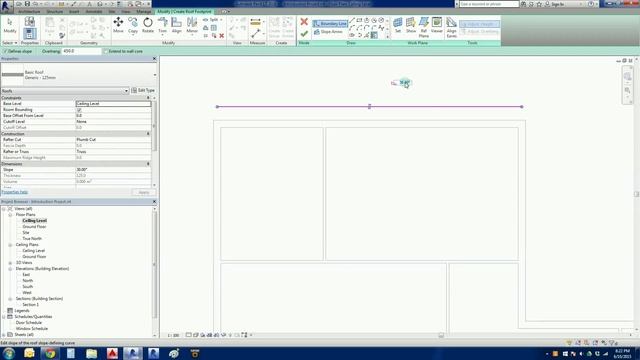This screenshot has height=360, width=640.
Task: Open the Manage ribbon tab
Action: pyautogui.click(x=144, y=11)
